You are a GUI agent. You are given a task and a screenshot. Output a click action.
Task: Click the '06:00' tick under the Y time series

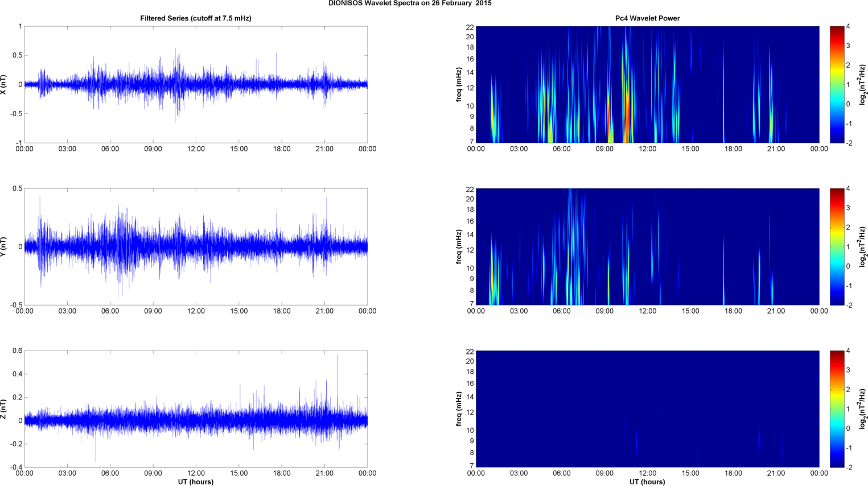click(110, 311)
